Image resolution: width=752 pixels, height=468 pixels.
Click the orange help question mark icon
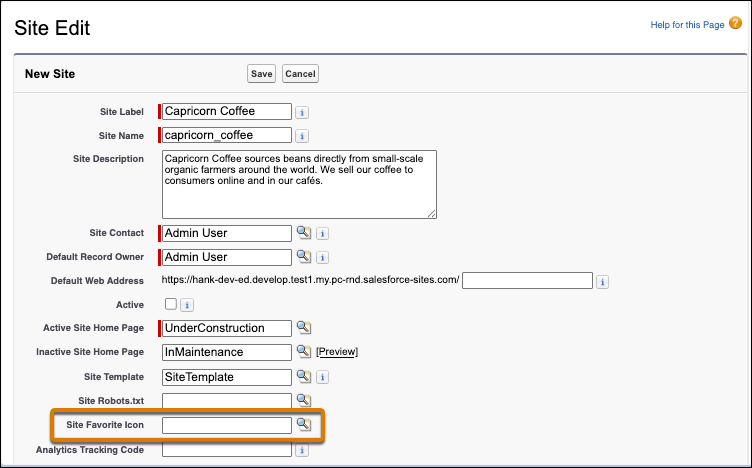click(735, 23)
